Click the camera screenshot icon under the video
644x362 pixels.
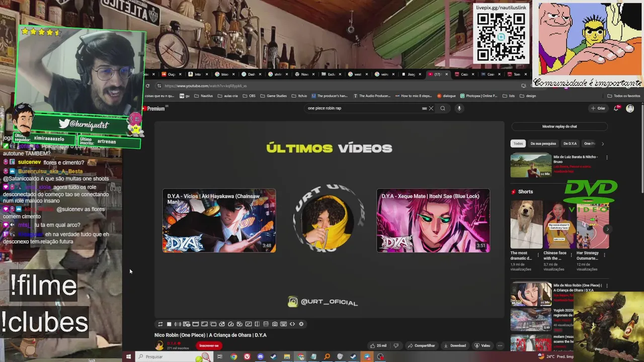click(275, 324)
